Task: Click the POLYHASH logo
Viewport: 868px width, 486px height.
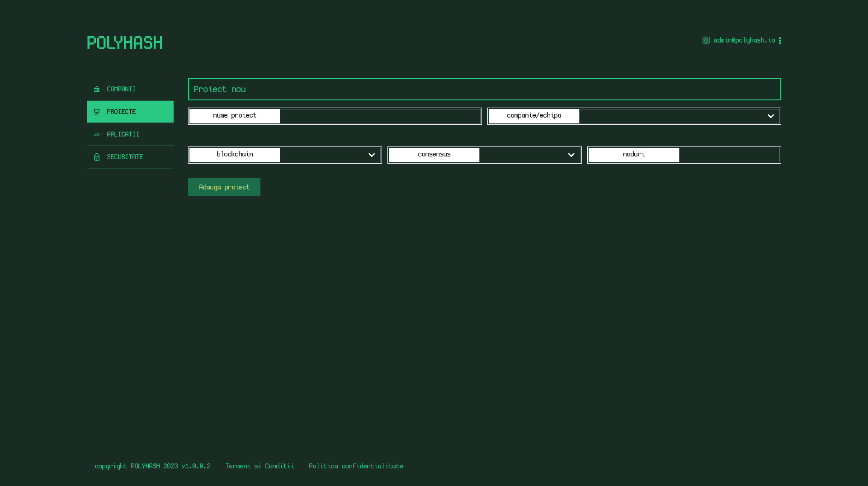Action: [125, 43]
